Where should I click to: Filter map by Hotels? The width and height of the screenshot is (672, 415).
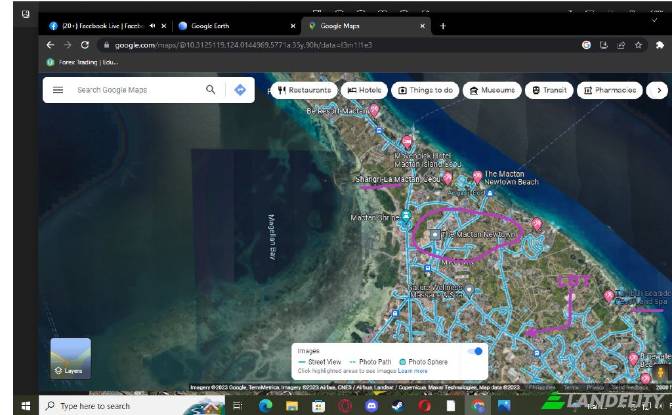point(365,90)
